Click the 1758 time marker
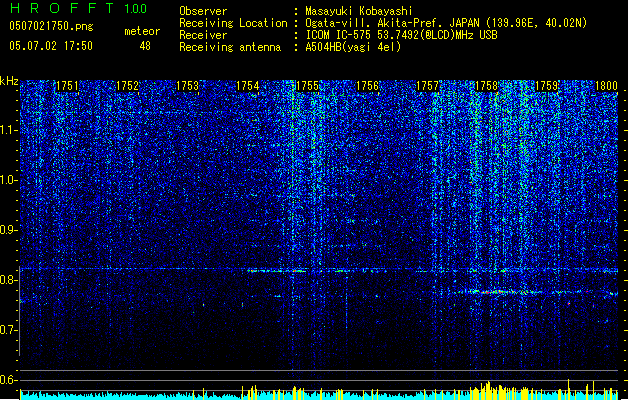 click(487, 86)
